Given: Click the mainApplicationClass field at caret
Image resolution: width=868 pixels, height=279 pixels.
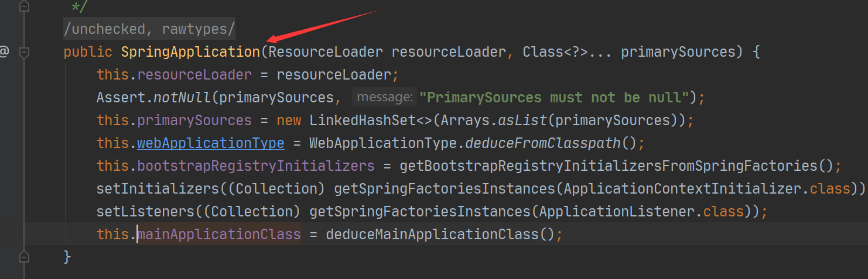Looking at the screenshot, I should pos(219,235).
